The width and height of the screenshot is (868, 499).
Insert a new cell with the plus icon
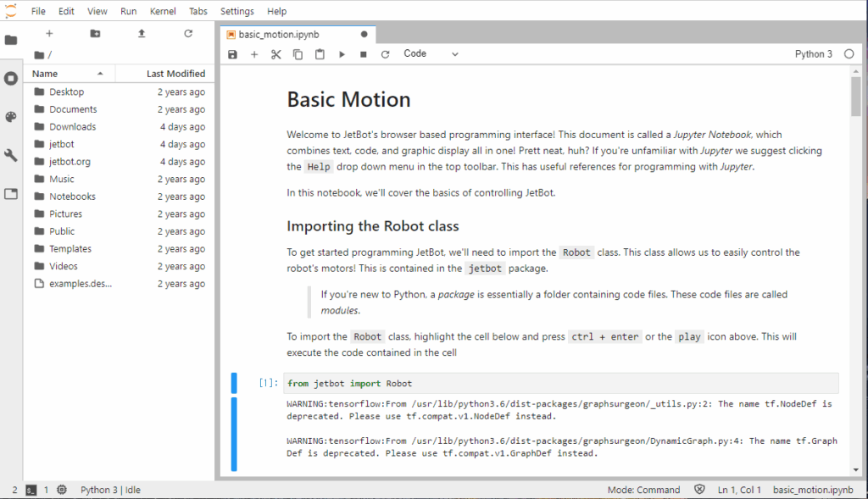(x=254, y=54)
